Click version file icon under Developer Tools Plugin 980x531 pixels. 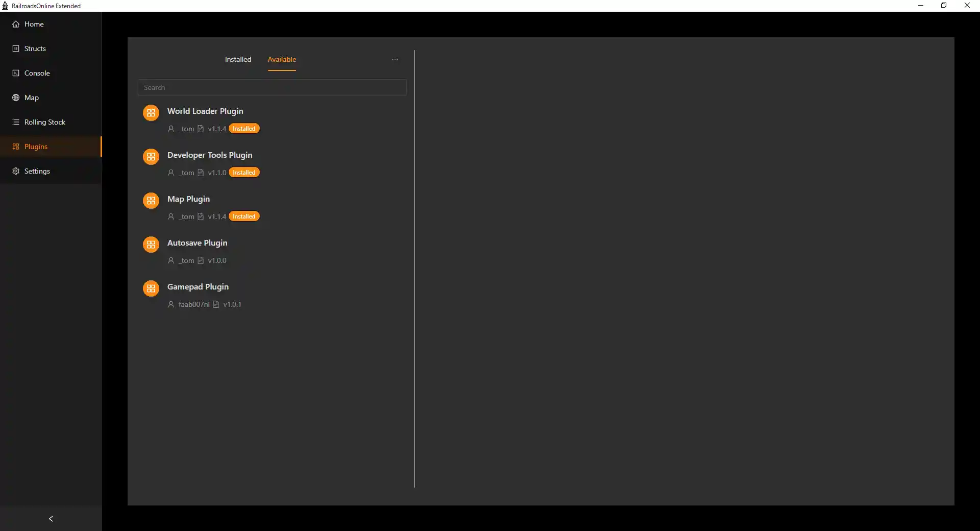coord(201,173)
